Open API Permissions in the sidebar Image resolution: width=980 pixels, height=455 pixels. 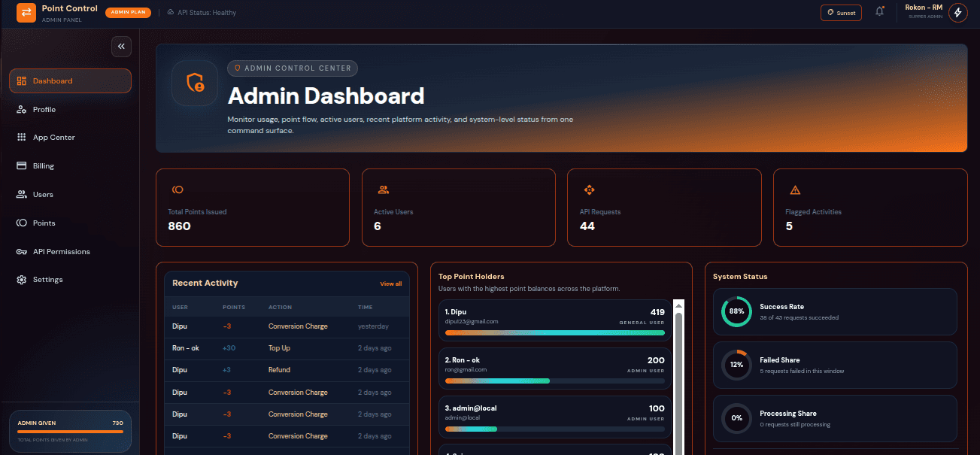click(x=70, y=252)
